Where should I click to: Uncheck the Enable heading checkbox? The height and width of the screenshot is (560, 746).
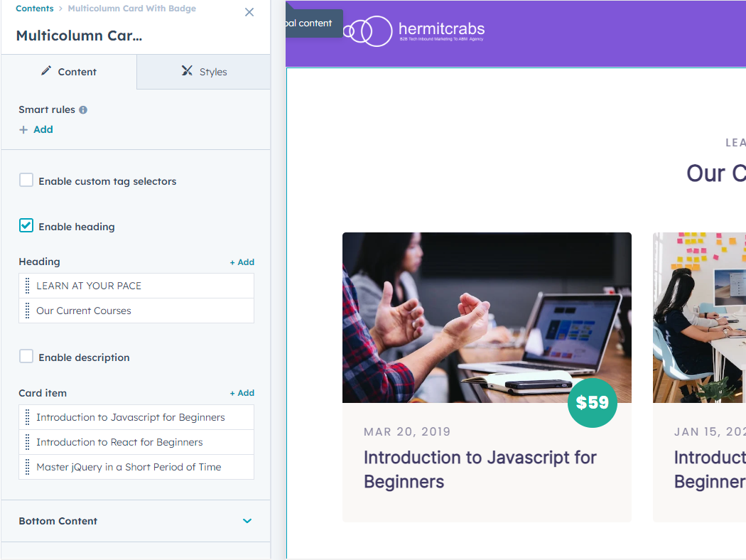(26, 226)
